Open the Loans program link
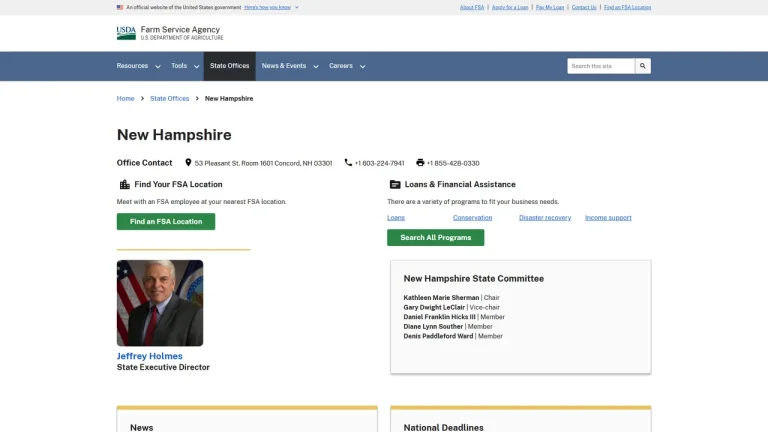The width and height of the screenshot is (768, 432). [396, 217]
